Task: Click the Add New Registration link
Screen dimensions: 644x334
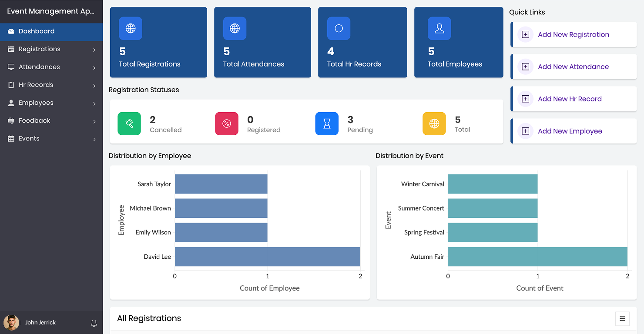Action: 573,35
